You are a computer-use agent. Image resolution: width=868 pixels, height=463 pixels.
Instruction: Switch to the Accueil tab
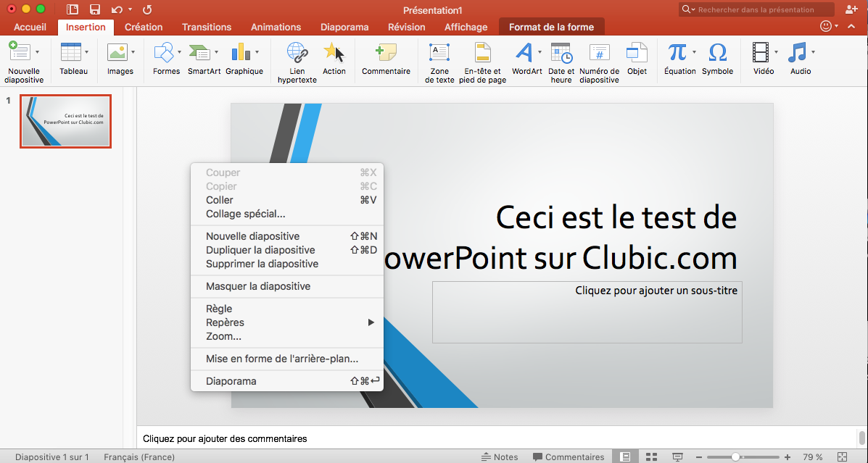point(30,27)
